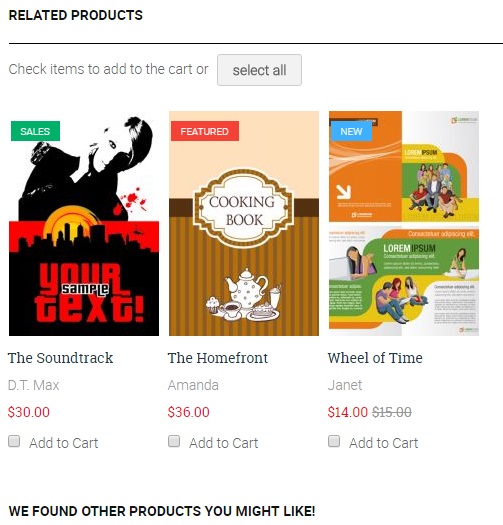Viewport: 503px width, 525px height.
Task: Click the select all button
Action: click(259, 70)
